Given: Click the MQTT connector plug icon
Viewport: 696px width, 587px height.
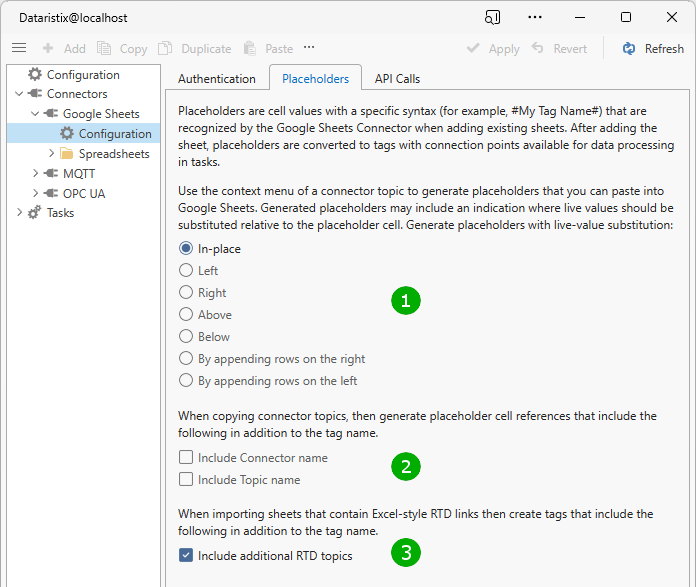Looking at the screenshot, I should click(x=51, y=173).
